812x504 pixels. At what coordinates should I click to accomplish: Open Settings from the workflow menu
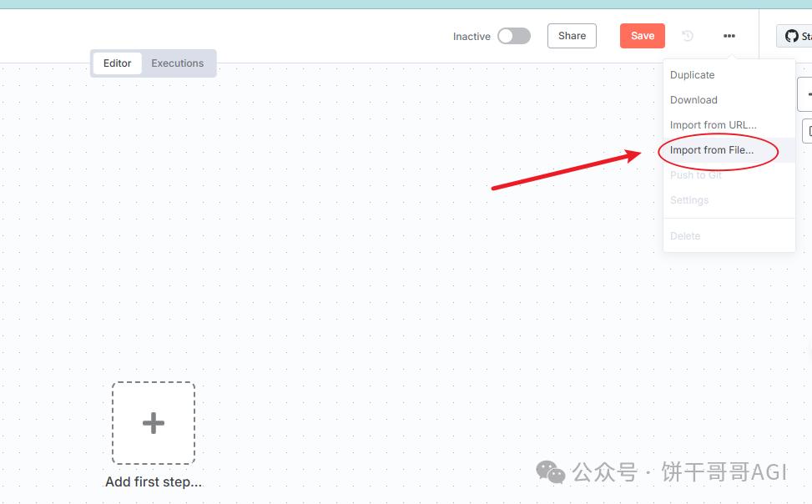point(689,200)
